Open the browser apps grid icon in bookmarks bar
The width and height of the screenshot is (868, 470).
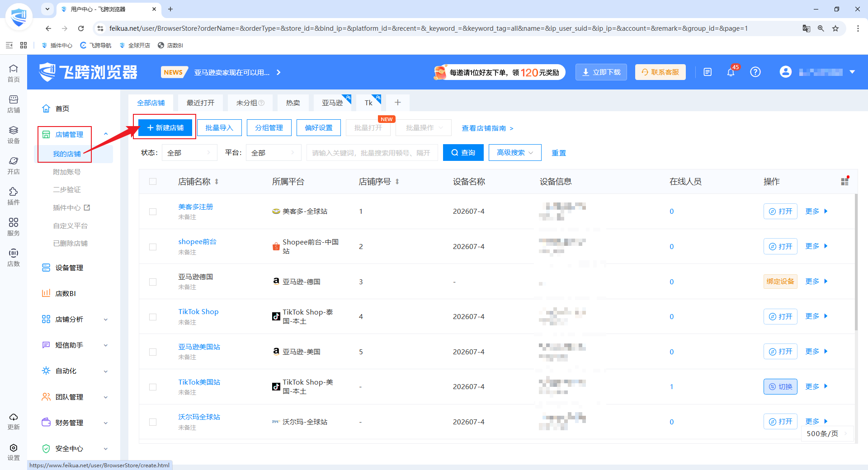[x=24, y=45]
